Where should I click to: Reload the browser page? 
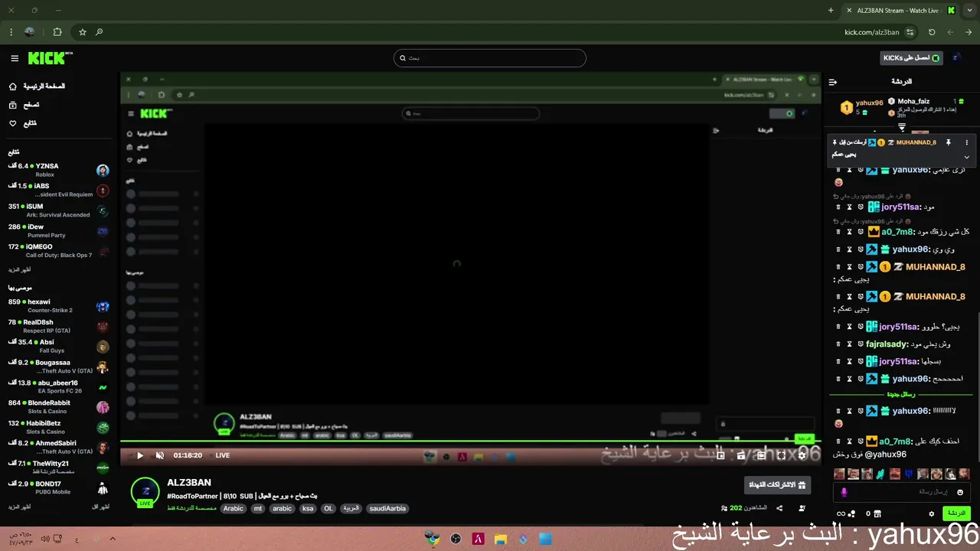[932, 32]
